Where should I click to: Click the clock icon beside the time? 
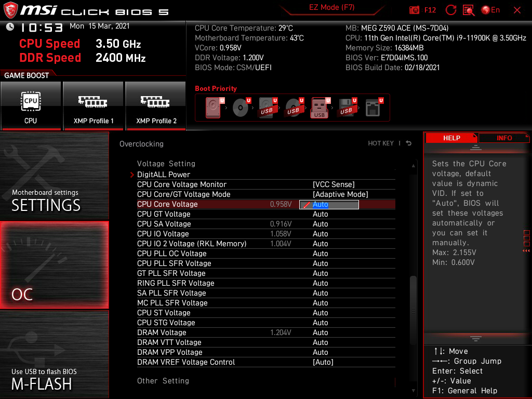click(10, 27)
